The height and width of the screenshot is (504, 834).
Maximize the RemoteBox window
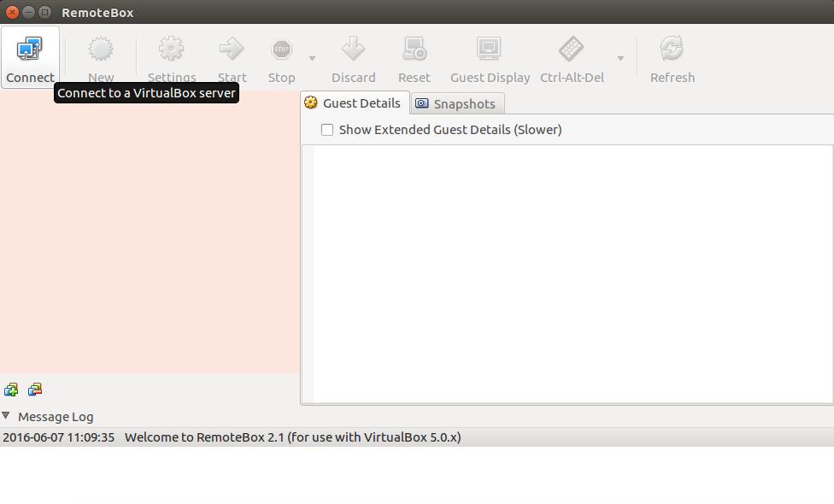45,12
